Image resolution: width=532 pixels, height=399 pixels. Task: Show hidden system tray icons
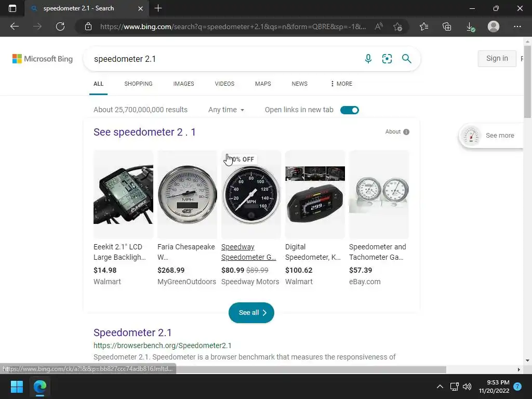pyautogui.click(x=440, y=387)
